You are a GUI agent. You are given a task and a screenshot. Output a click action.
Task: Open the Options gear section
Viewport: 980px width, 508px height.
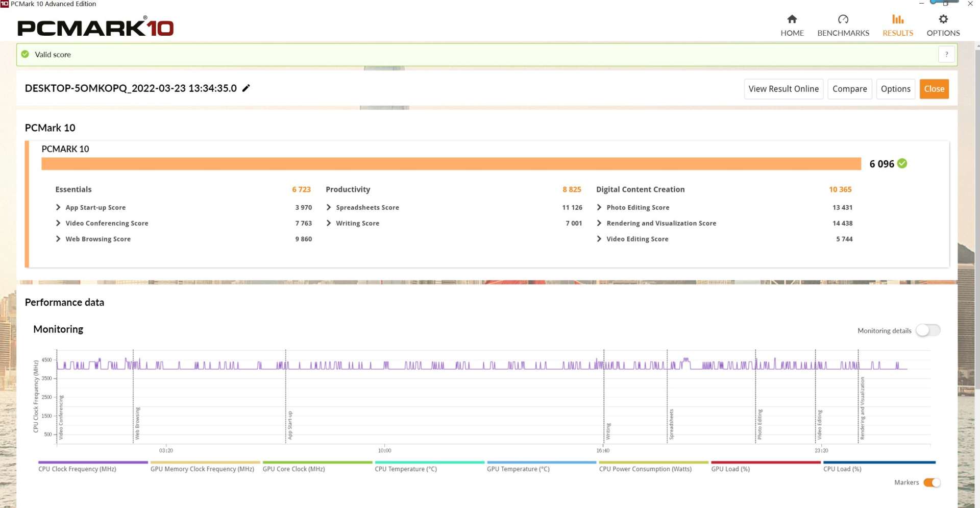coord(943,26)
